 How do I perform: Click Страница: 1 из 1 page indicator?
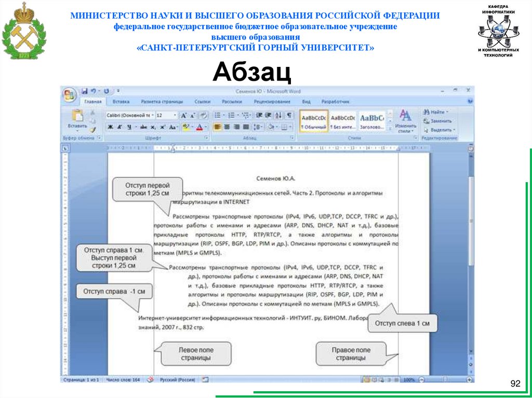pos(81,380)
